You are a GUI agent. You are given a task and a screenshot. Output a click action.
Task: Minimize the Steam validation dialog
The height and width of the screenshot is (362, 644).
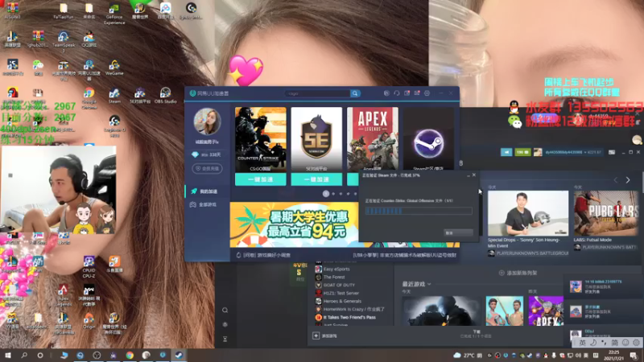click(469, 175)
